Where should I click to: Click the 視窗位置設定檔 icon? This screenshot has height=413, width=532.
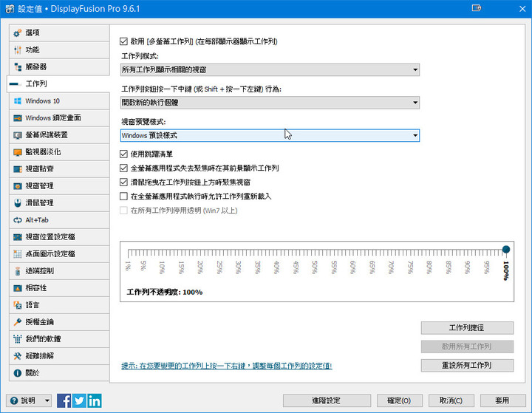point(17,237)
